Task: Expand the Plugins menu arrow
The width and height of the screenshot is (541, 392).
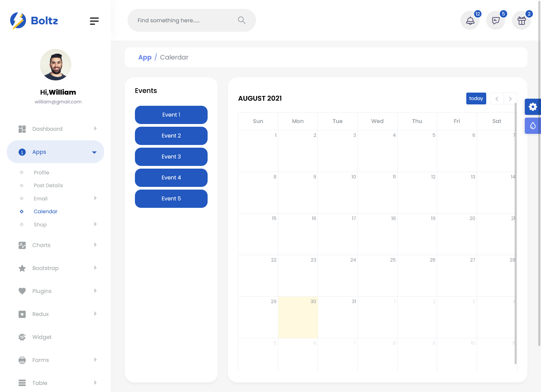Action: 95,291
